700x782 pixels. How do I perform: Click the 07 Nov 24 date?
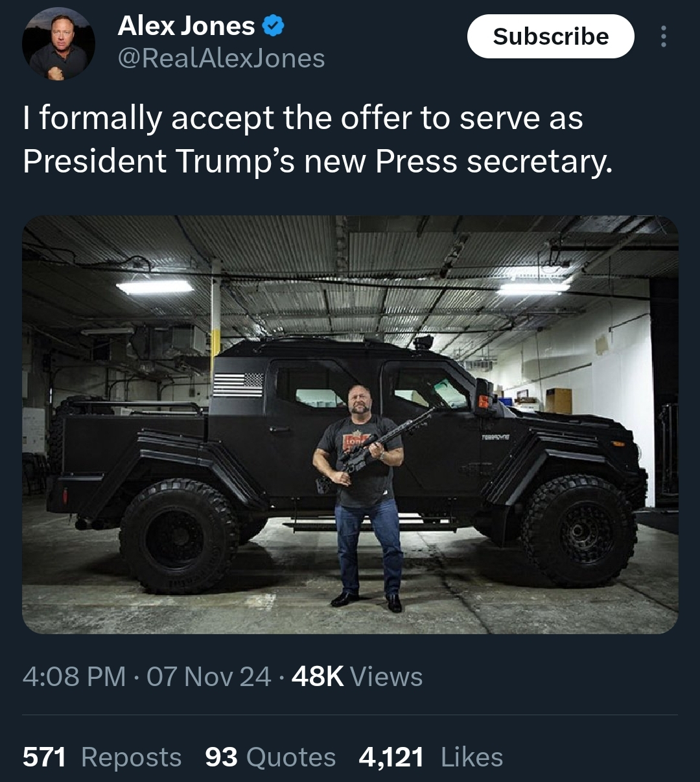[x=209, y=676]
